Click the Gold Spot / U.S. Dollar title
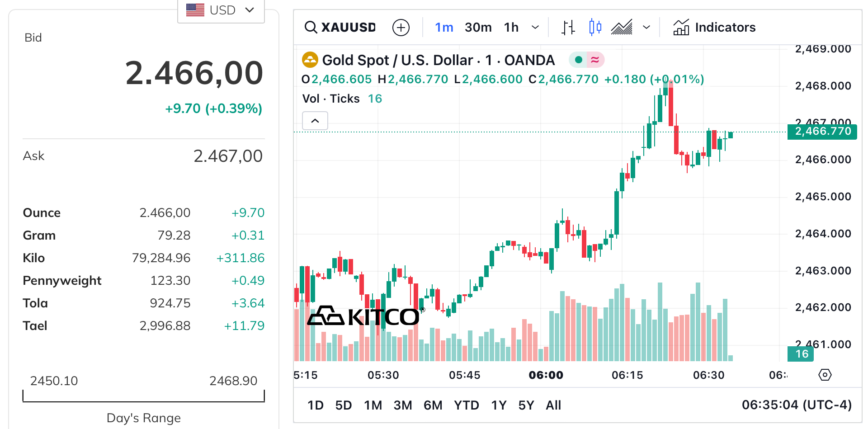This screenshot has height=429, width=868. pos(438,60)
